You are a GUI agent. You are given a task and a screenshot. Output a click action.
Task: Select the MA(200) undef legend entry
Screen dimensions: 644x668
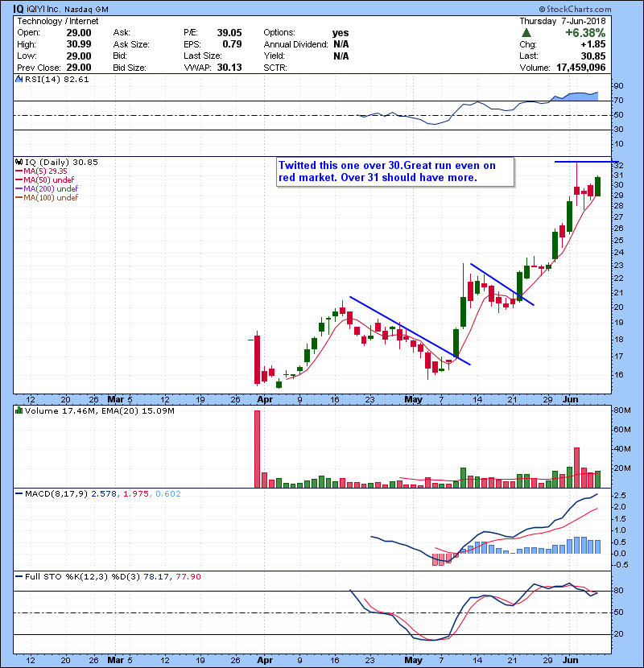pos(47,188)
